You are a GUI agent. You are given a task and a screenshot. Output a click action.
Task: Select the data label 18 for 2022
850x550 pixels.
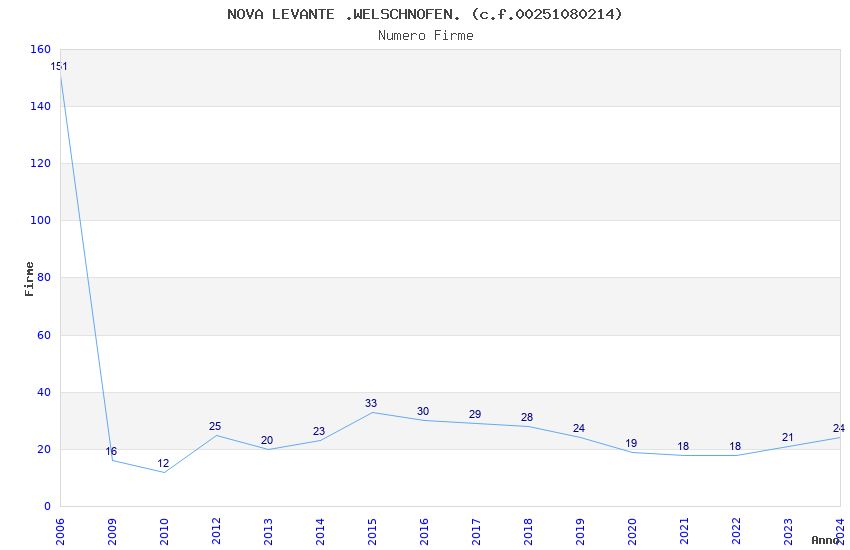click(735, 446)
